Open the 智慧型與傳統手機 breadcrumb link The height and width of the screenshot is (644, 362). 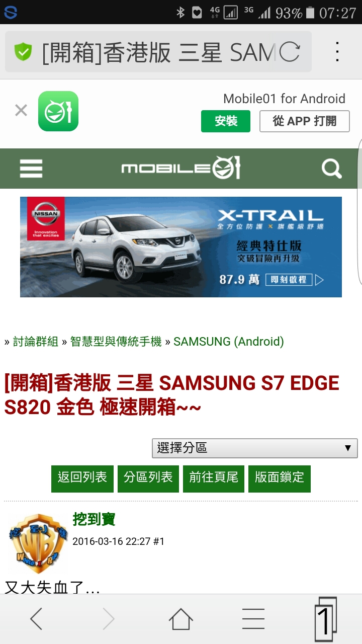[116, 342]
